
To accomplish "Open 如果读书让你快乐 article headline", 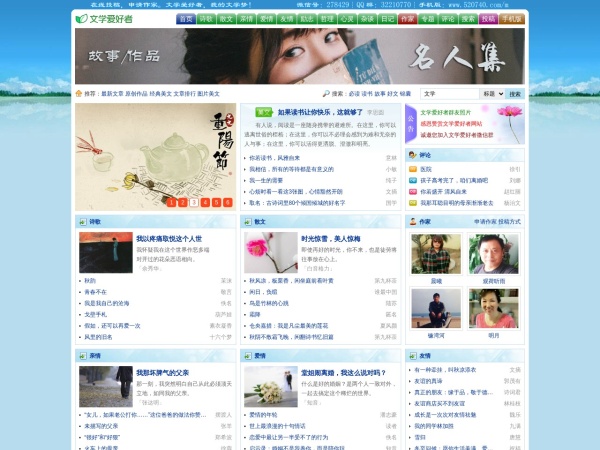I will pos(320,112).
